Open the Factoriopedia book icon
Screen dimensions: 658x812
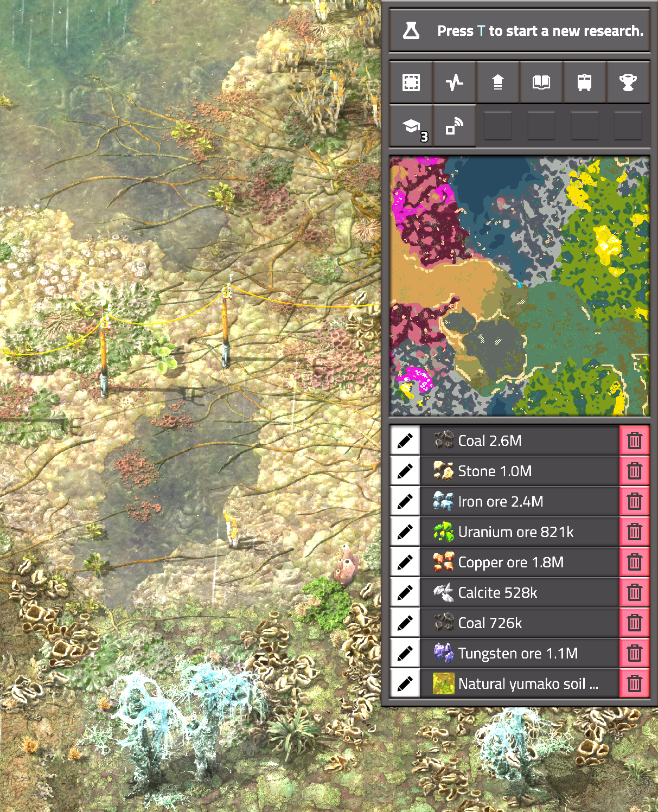[x=541, y=82]
